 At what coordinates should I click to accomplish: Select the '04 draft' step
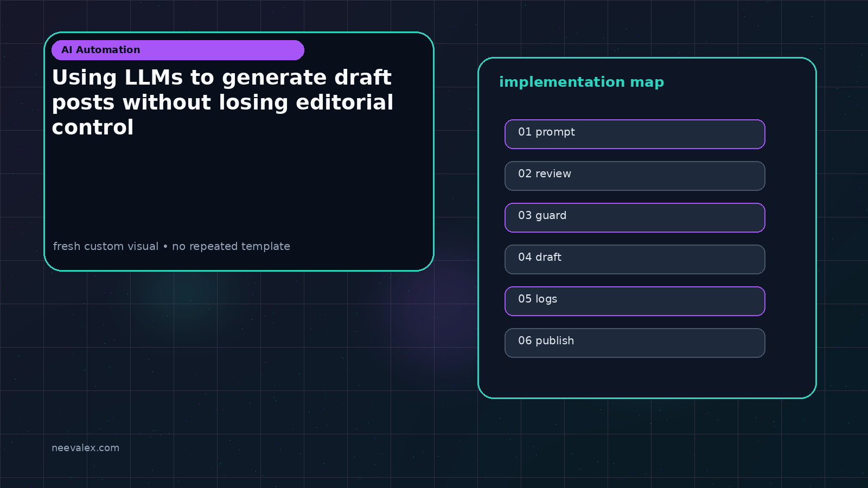pos(635,259)
